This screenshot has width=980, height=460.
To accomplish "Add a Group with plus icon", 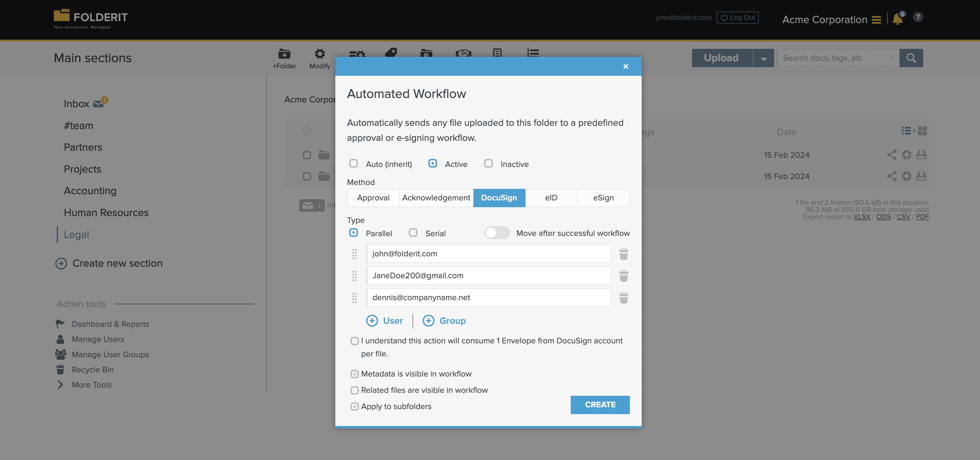I will click(428, 321).
